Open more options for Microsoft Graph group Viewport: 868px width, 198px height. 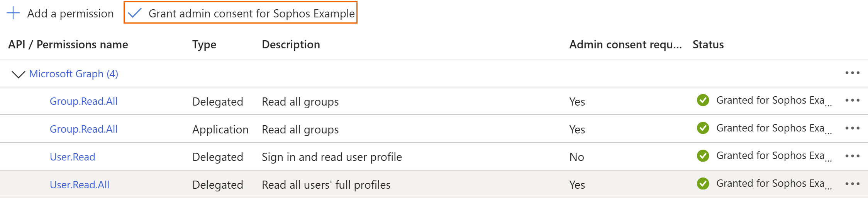point(852,73)
